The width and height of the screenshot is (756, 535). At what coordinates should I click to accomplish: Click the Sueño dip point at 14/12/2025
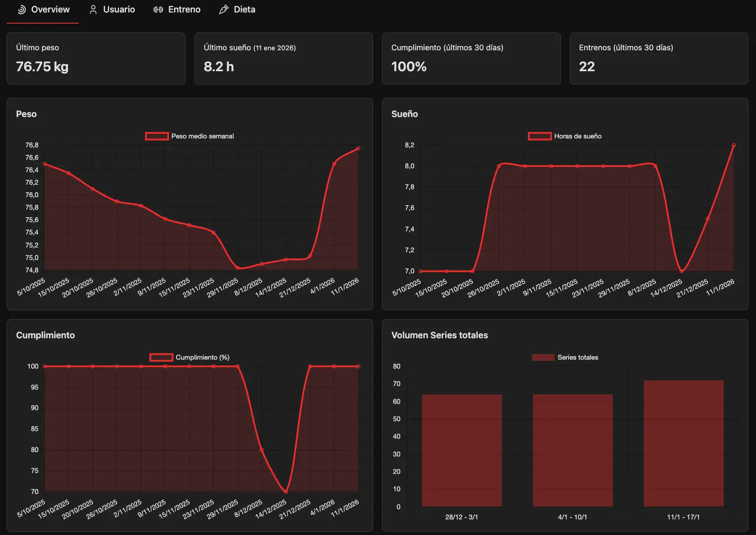pyautogui.click(x=682, y=271)
